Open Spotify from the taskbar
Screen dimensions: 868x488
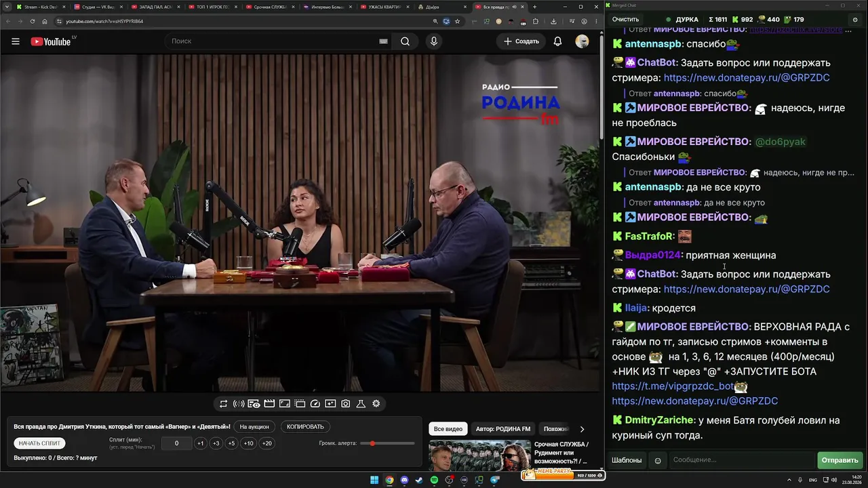[435, 481]
